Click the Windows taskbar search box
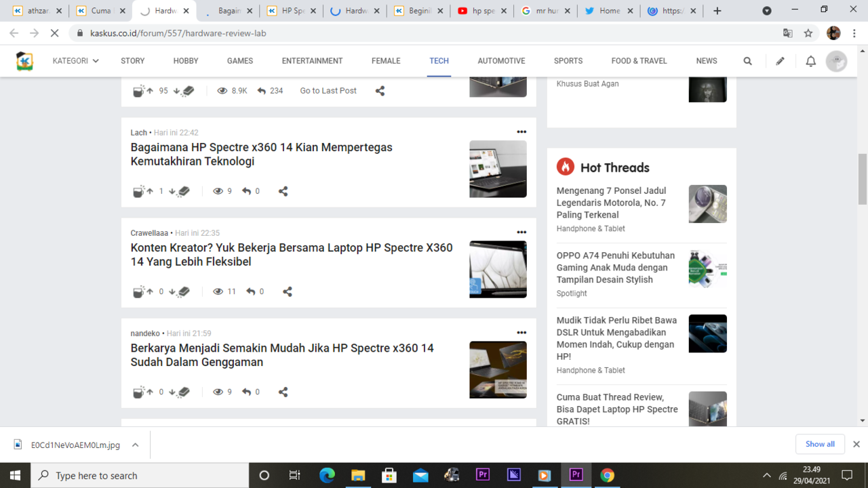868x488 pixels. tap(140, 476)
